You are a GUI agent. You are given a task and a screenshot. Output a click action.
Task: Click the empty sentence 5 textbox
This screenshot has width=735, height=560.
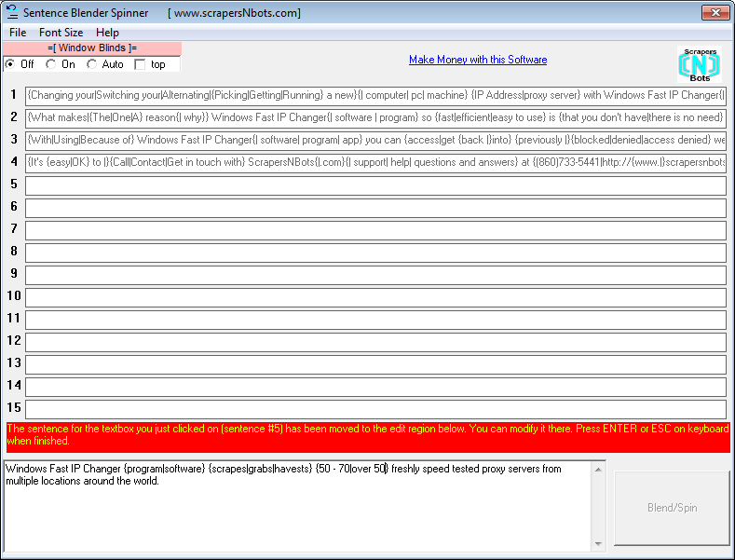[x=375, y=185]
